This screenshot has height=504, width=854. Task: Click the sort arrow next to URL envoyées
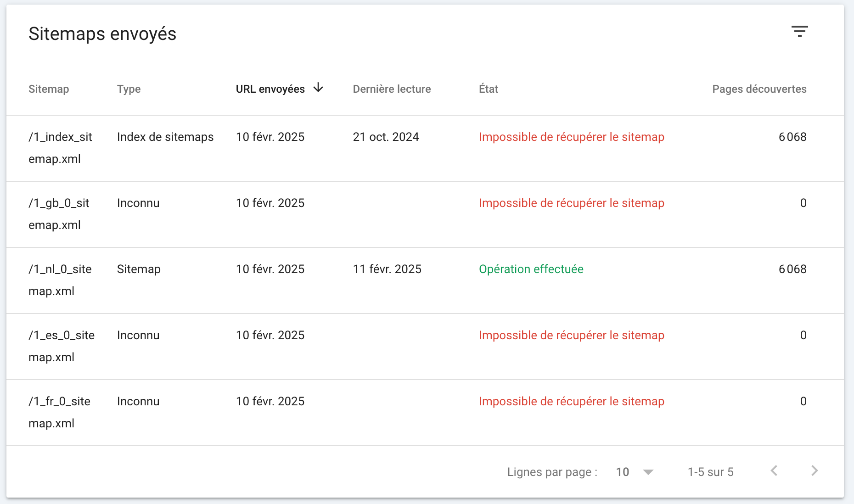pos(318,88)
